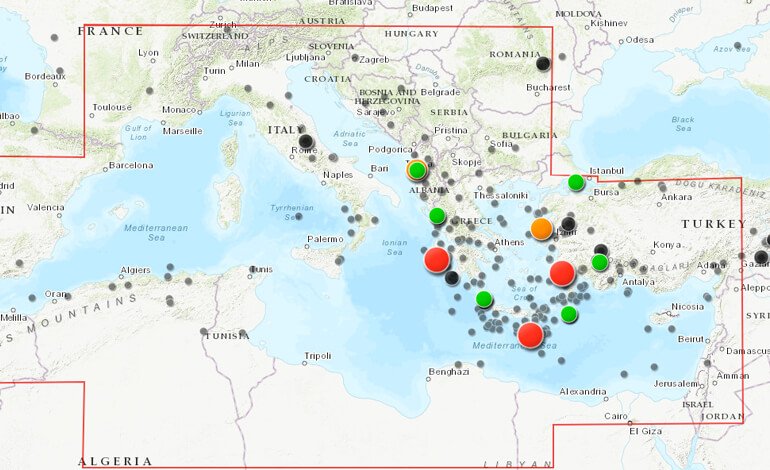770x470 pixels.
Task: Click the gray dot east of Toulouse
Action: [149, 90]
